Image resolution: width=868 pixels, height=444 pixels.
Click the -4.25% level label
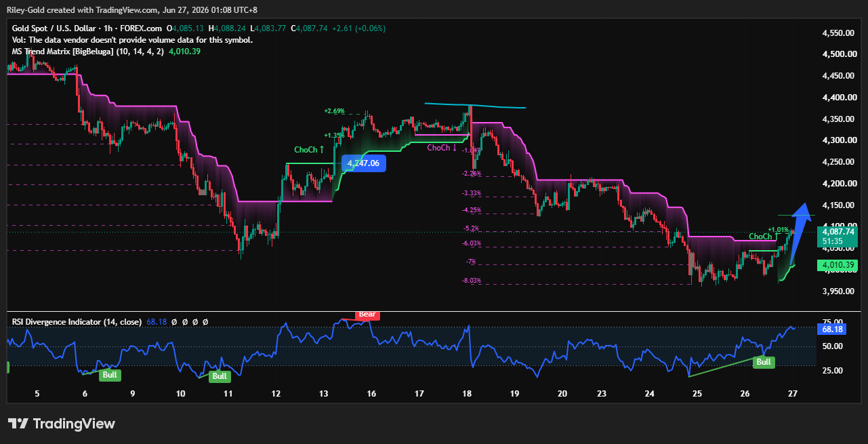click(472, 209)
